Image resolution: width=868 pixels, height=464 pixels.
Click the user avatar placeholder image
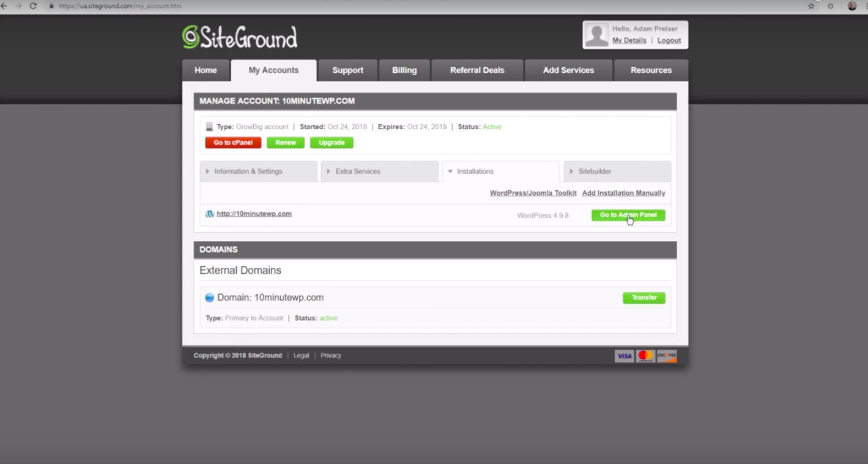(596, 35)
